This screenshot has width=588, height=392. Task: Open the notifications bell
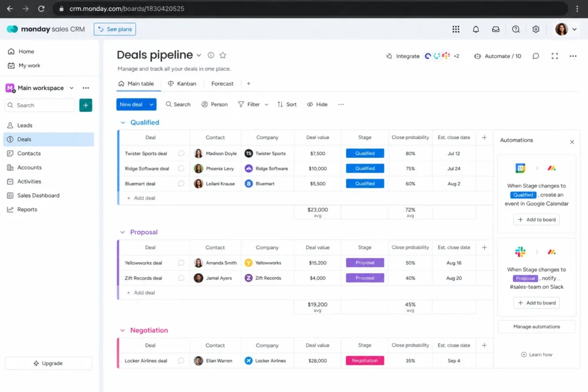tap(475, 29)
